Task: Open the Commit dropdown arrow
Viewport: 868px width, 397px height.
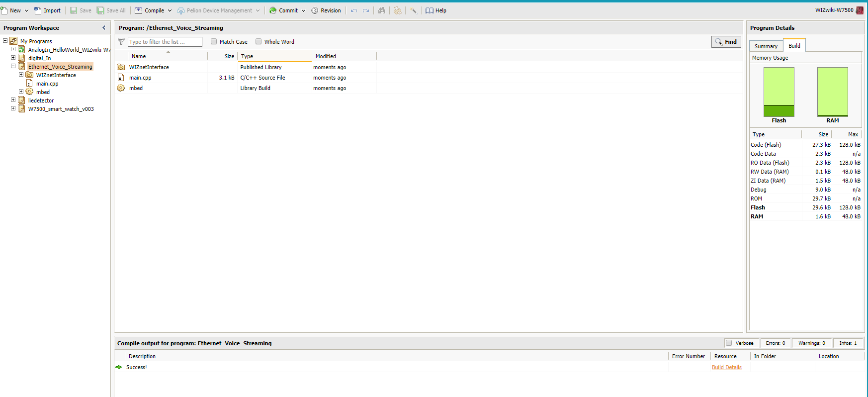Action: coord(303,10)
